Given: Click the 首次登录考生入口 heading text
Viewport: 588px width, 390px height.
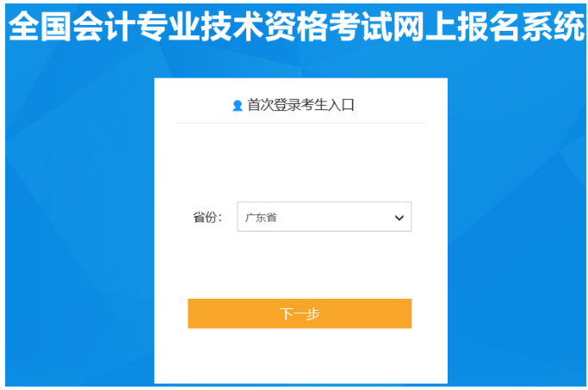Looking at the screenshot, I should coord(300,105).
